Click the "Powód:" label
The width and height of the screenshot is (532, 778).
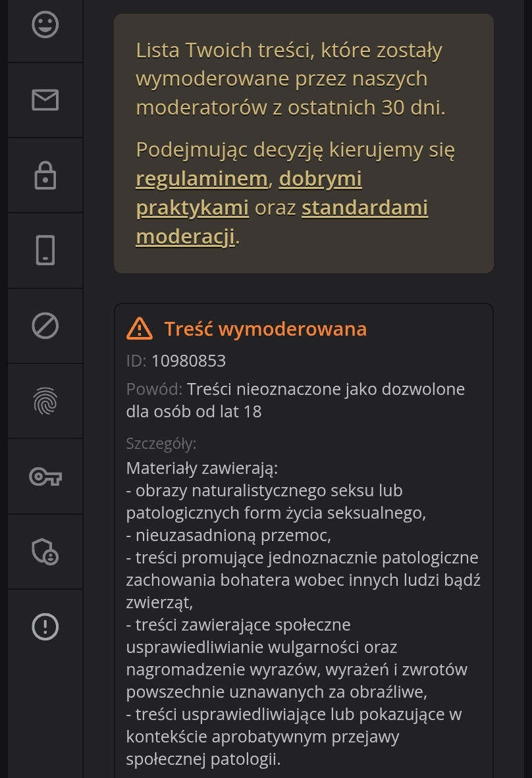point(154,389)
